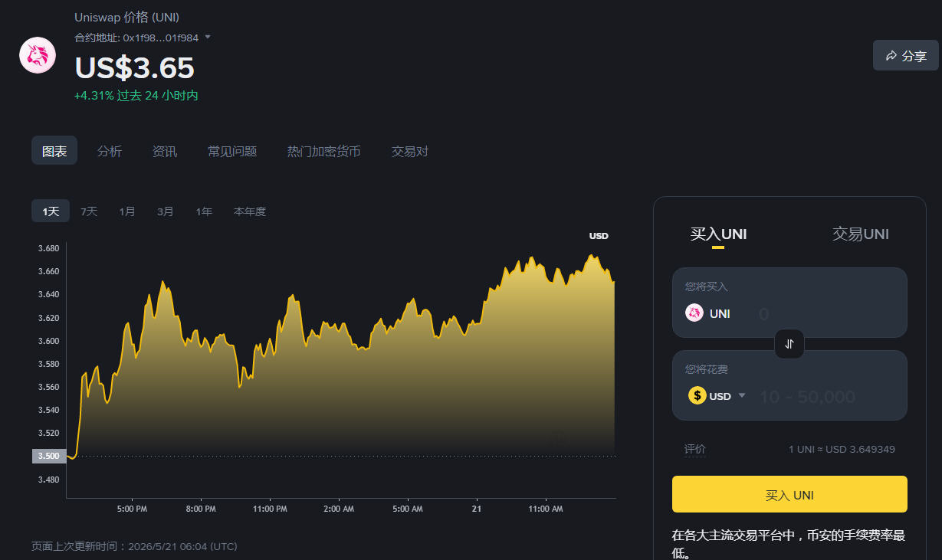Click the contract address 0x1f98...01f984
The width and height of the screenshot is (942, 560).
tap(161, 38)
